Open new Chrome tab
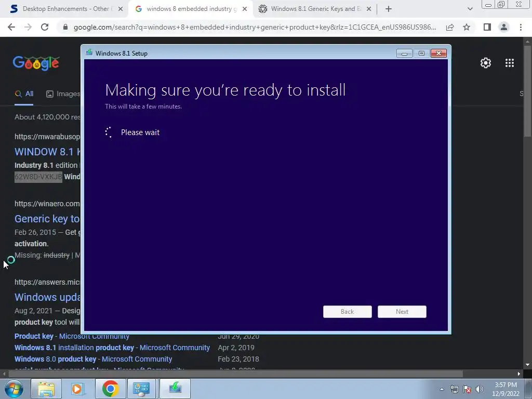This screenshot has width=532, height=399. (x=389, y=9)
